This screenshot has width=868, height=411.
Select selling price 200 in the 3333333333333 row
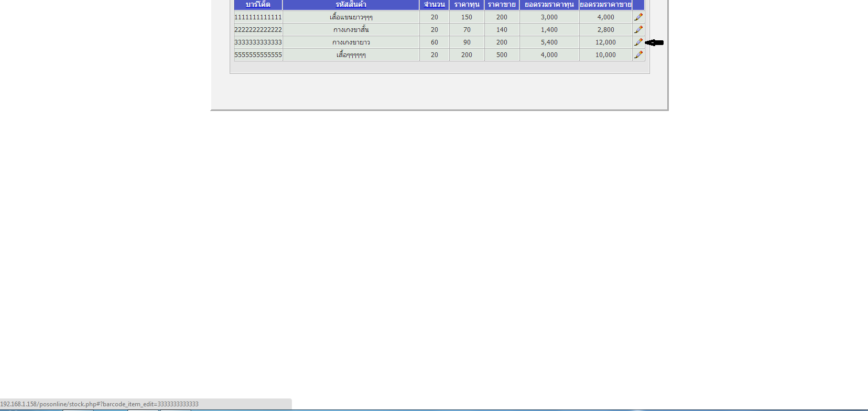point(502,42)
